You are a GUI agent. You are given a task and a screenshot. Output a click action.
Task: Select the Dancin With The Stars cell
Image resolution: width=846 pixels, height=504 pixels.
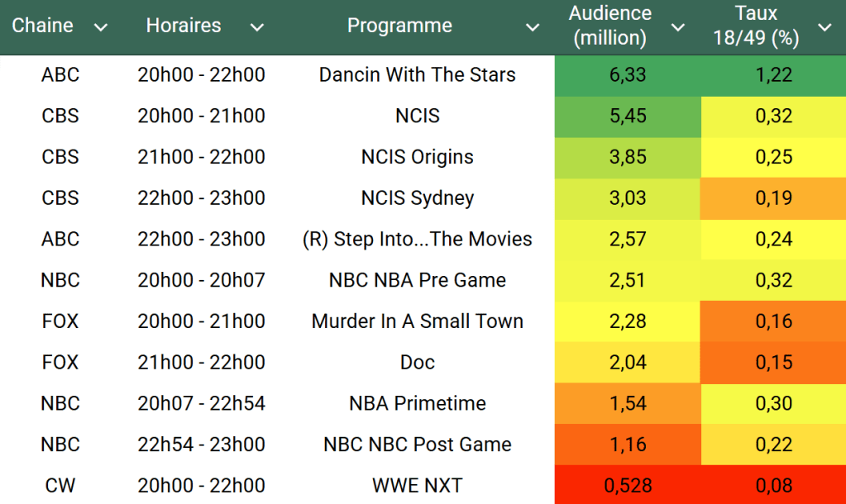417,75
